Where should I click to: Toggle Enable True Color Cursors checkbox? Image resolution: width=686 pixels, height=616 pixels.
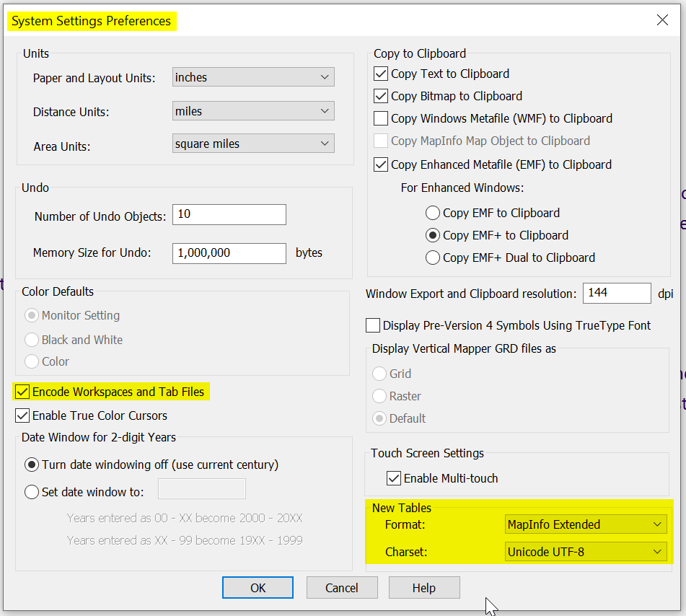tap(22, 415)
